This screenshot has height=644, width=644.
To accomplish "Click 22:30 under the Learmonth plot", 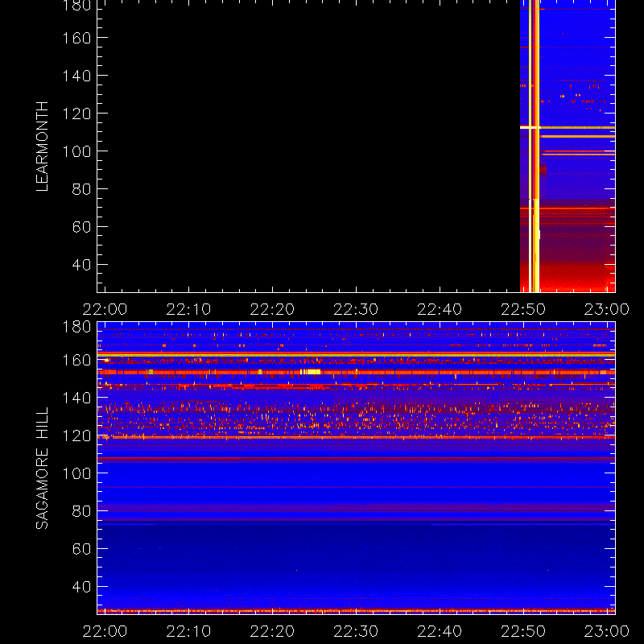I will click(356, 309).
